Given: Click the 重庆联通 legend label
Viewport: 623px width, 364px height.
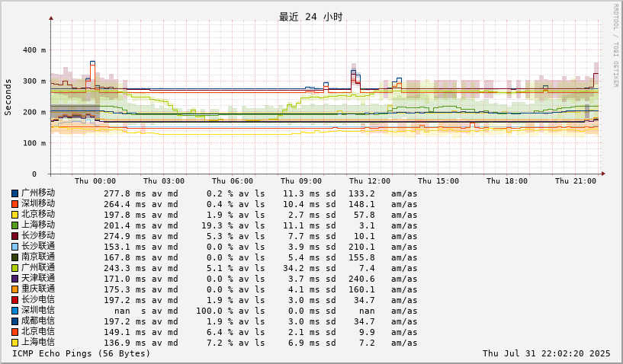Looking at the screenshot, I should (38, 289).
